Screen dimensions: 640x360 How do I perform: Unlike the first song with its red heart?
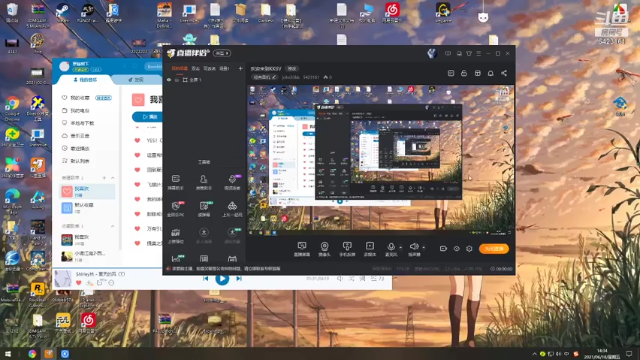[138, 140]
